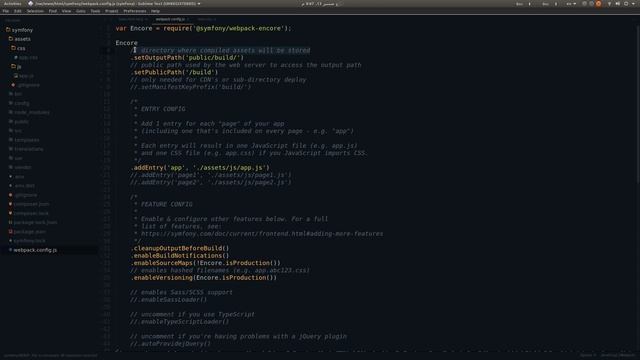Expand the vendor folder
This screenshot has height=360, width=640.
point(22,167)
